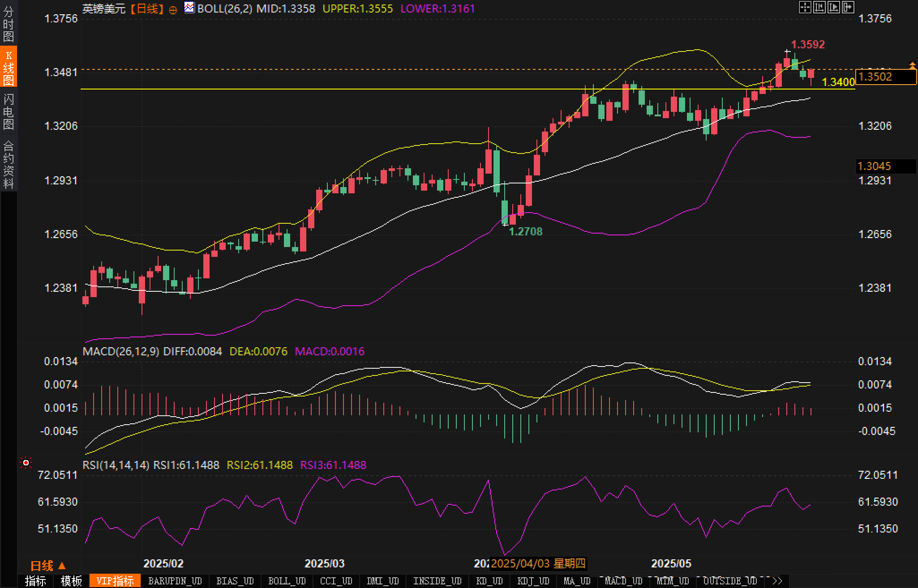Image resolution: width=918 pixels, height=588 pixels.
Task: Click the expand-right panel arrow icon
Action: click(x=848, y=7)
